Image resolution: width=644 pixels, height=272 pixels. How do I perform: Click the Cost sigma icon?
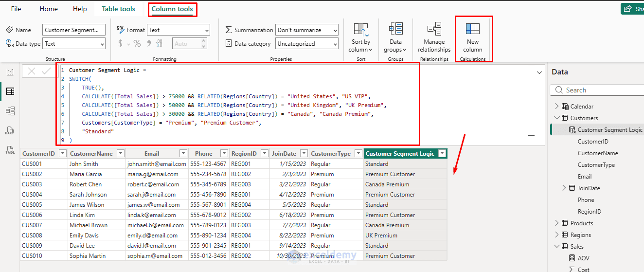(x=572, y=270)
